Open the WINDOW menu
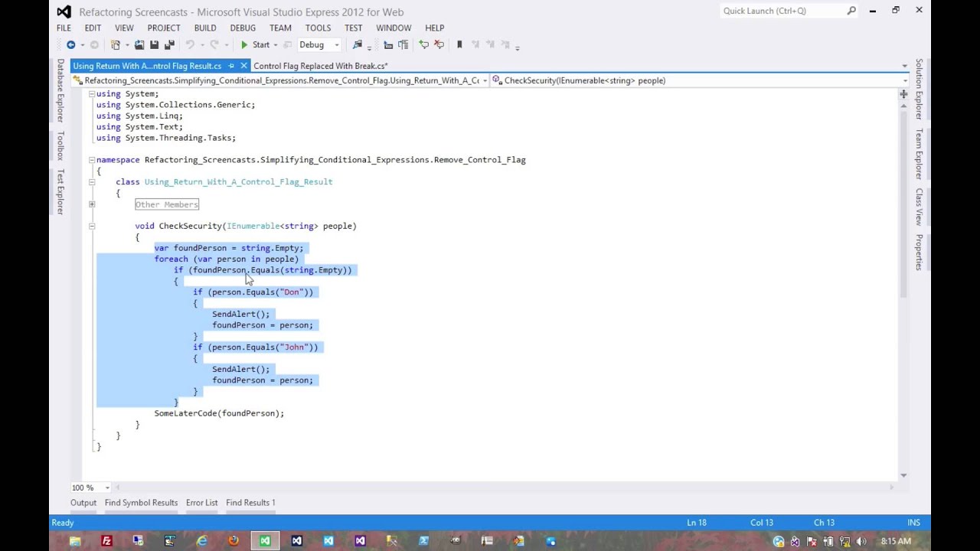 (394, 28)
